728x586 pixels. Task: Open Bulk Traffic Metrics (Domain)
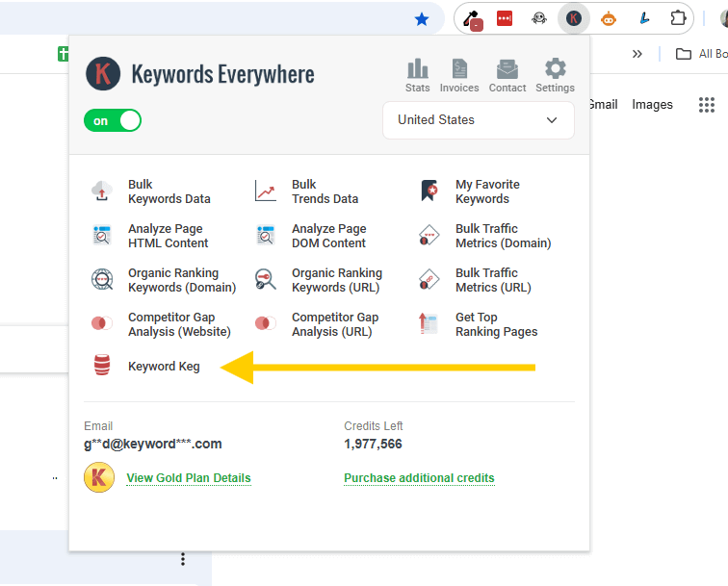(x=504, y=236)
